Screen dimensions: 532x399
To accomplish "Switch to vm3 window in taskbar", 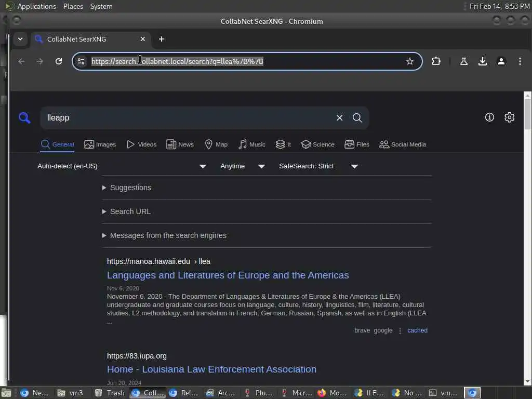I will point(70,393).
